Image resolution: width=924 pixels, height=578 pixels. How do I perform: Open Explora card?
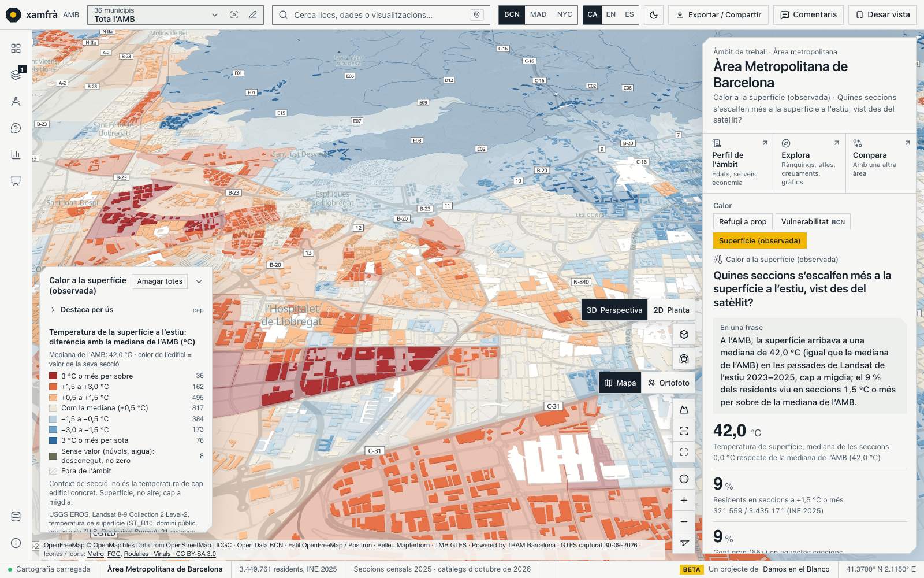pyautogui.click(x=810, y=164)
